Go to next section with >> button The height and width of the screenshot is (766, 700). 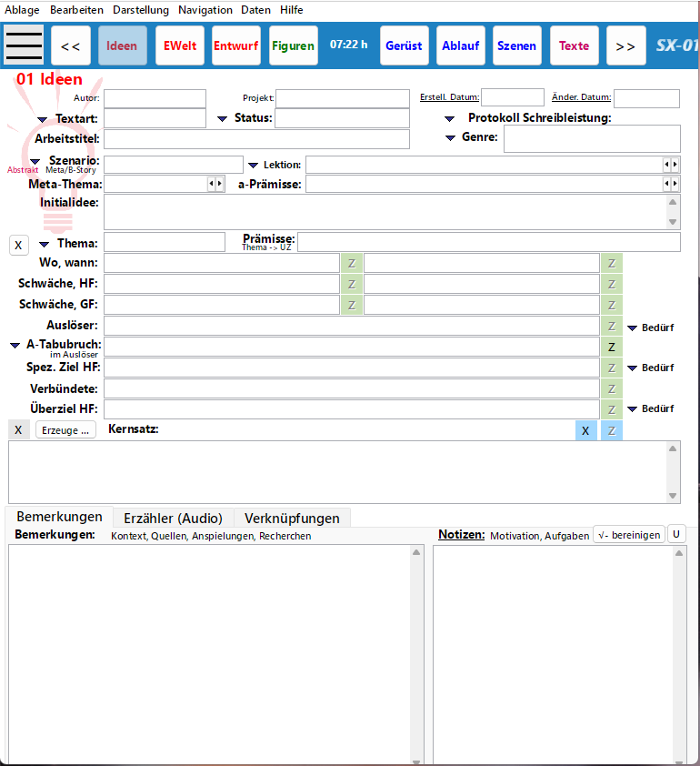625,45
